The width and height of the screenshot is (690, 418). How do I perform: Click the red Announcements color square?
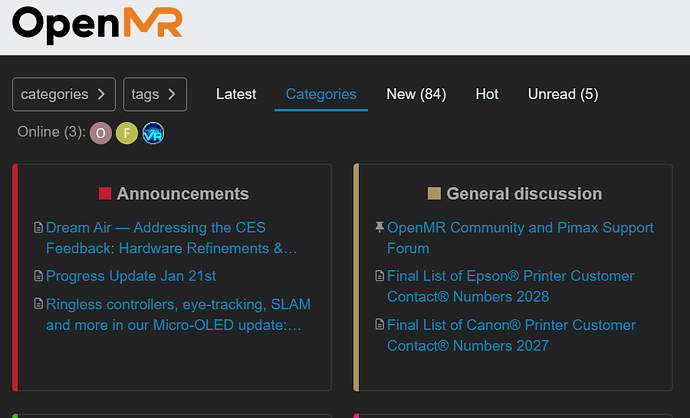[105, 194]
